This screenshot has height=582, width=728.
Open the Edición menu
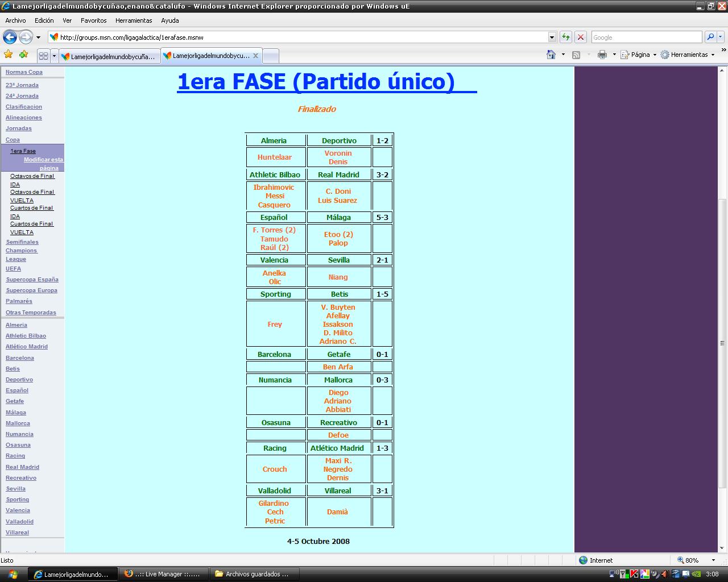[44, 20]
